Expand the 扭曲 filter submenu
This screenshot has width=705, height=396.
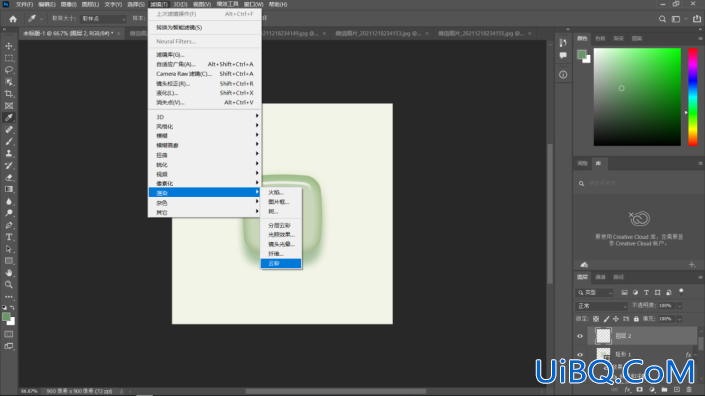[205, 155]
